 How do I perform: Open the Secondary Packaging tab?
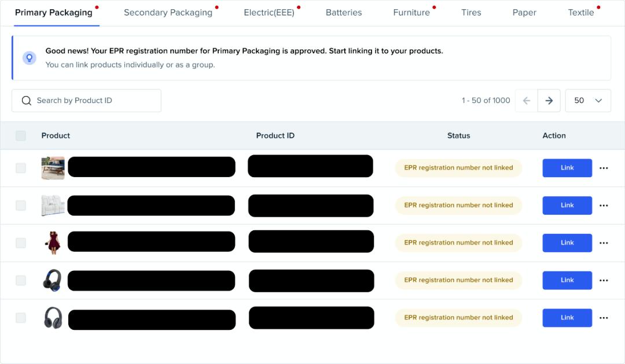168,12
